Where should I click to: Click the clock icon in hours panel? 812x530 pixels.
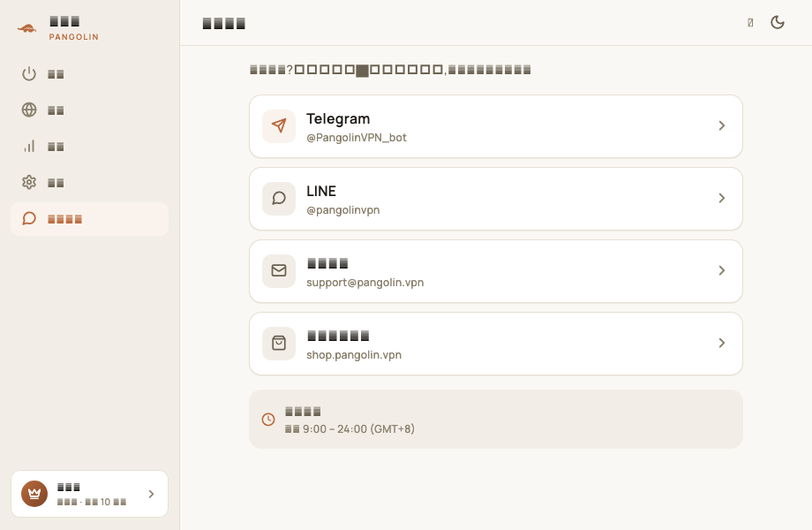[x=268, y=419]
